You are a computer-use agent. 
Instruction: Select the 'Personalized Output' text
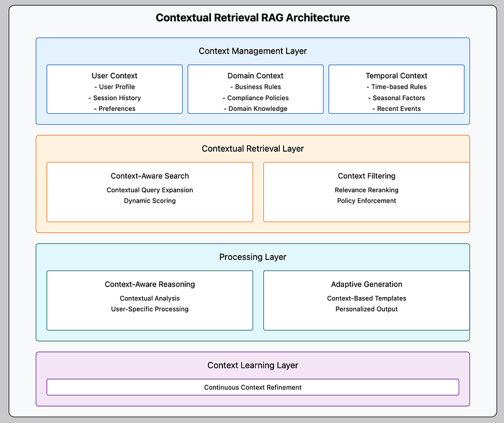[367, 309]
